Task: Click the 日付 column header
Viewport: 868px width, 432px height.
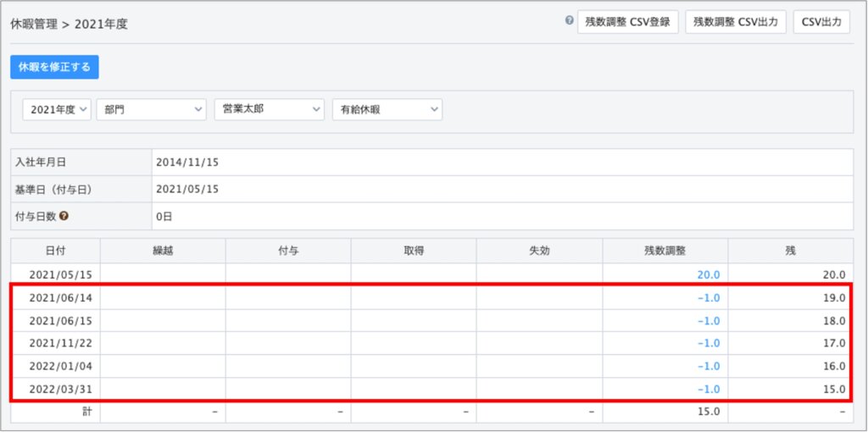Action: tap(55, 251)
